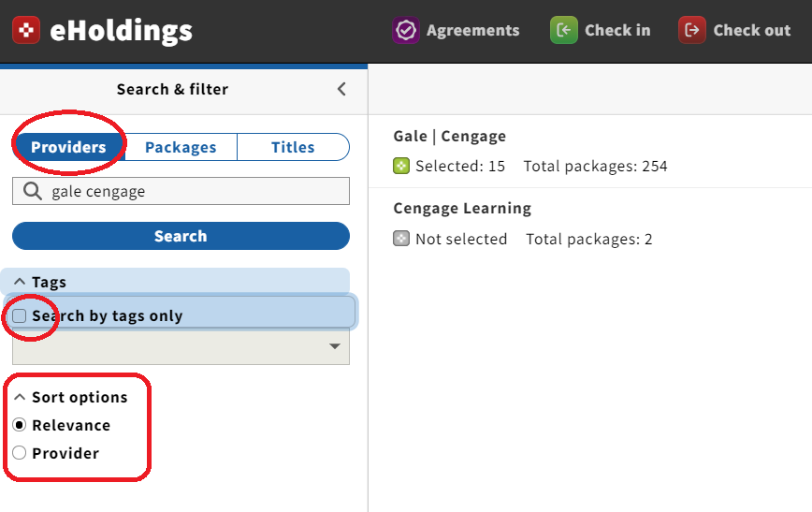Click the gale cengage search input

coord(181,191)
